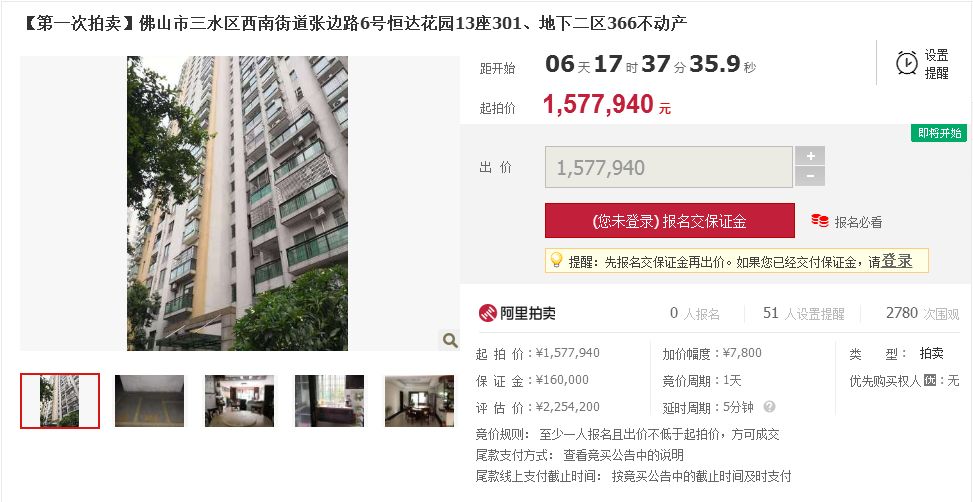Click the lightbulb tip icon
Viewport: 973px width, 502px height.
tap(556, 261)
